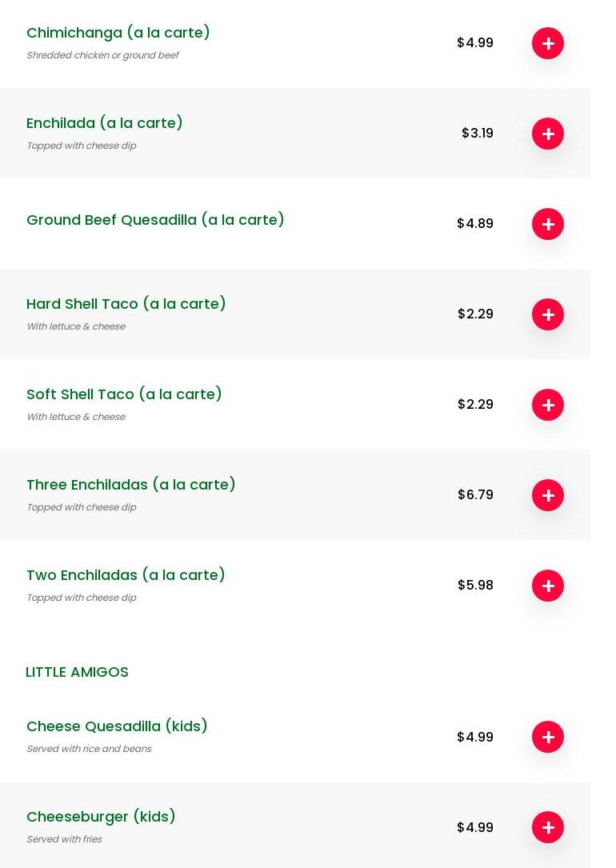Add kids Cheese Quesadilla to order
Image resolution: width=616 pixels, height=868 pixels.
(548, 737)
